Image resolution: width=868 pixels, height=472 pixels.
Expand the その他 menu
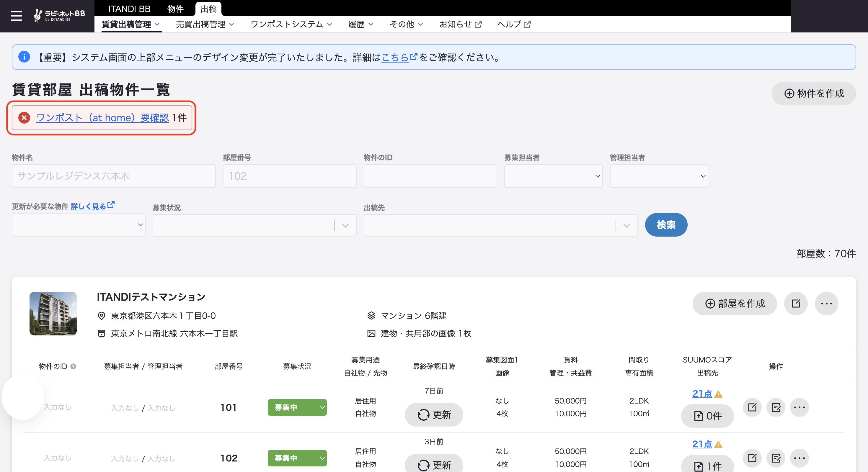tap(406, 24)
